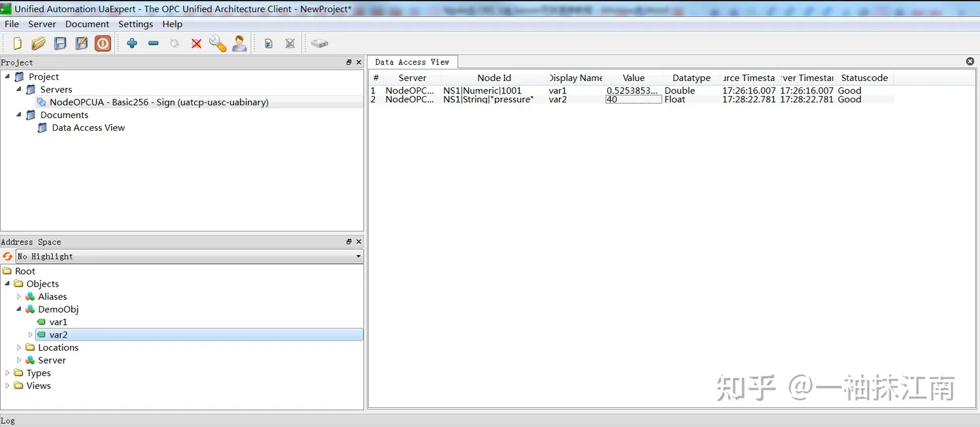This screenshot has width=980, height=427.
Task: Add a server with the blue plus icon
Action: click(132, 44)
